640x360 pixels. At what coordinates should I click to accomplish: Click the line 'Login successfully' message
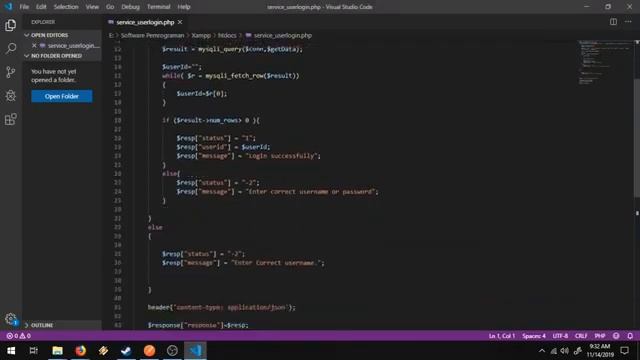(x=249, y=156)
